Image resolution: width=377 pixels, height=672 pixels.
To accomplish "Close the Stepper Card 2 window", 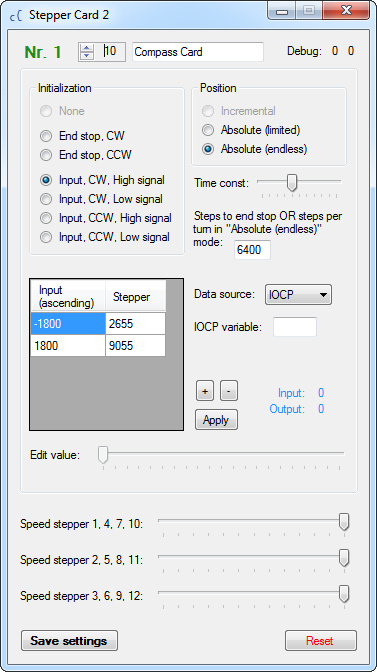I will (345, 11).
